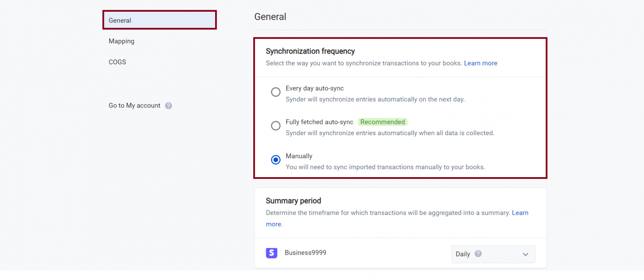Image resolution: width=644 pixels, height=280 pixels.
Task: Click the help icon next to Go to My account
Action: click(169, 105)
